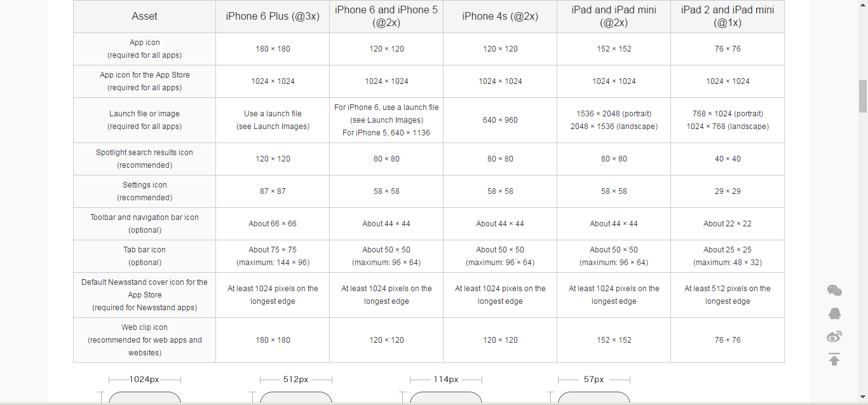The image size is (868, 405).
Task: Click the "Web clip icon" row label
Action: (x=145, y=327)
